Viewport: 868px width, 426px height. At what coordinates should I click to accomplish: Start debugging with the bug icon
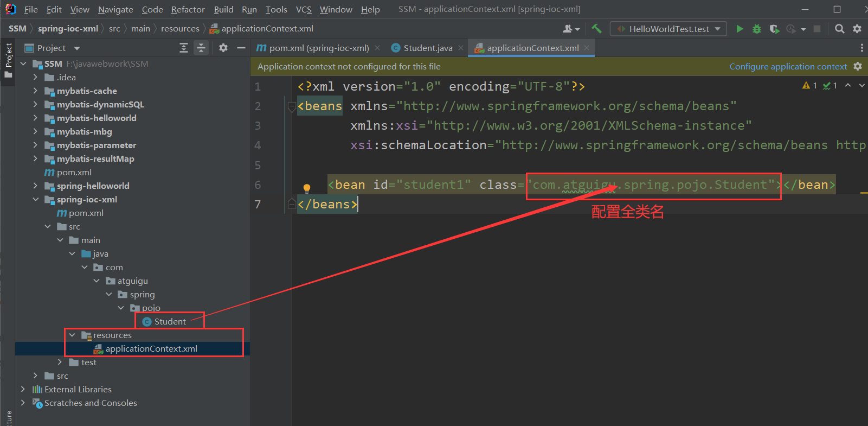tap(757, 29)
